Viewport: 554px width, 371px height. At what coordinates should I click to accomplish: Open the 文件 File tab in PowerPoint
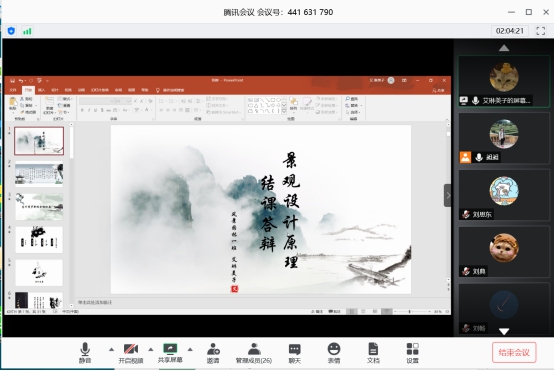tap(13, 90)
